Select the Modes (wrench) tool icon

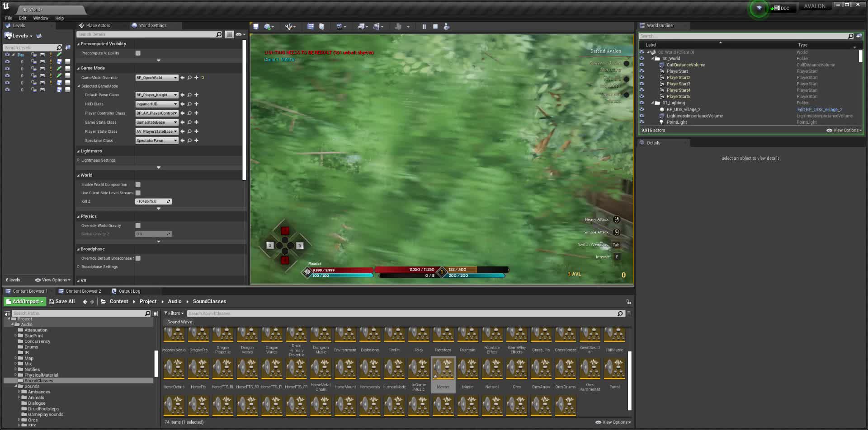pyautogui.click(x=288, y=27)
